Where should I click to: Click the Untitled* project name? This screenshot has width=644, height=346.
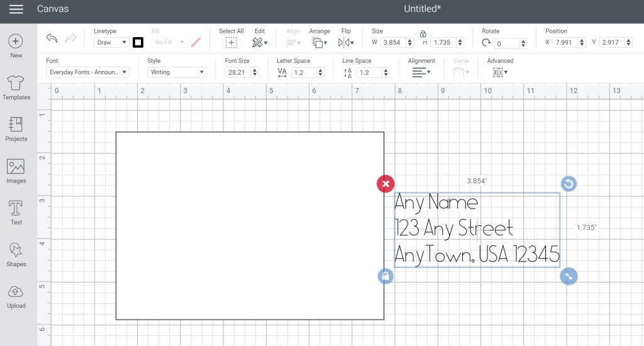(x=422, y=9)
